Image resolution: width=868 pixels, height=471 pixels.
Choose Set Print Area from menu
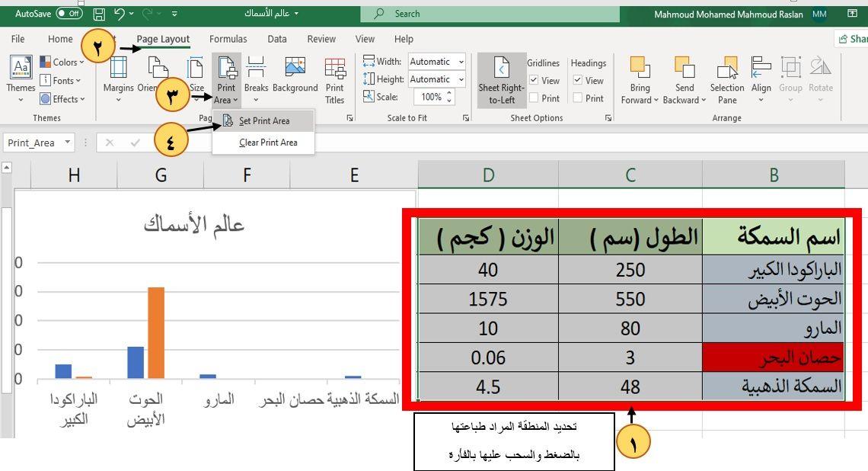point(263,121)
